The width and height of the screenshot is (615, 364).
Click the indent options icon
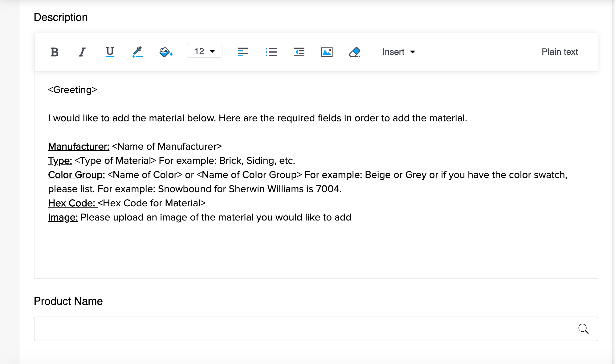pyautogui.click(x=299, y=52)
